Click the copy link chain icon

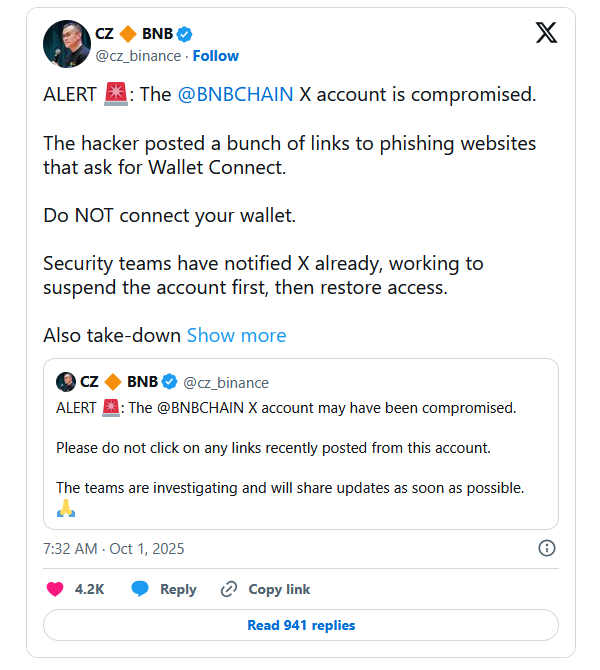[x=229, y=589]
